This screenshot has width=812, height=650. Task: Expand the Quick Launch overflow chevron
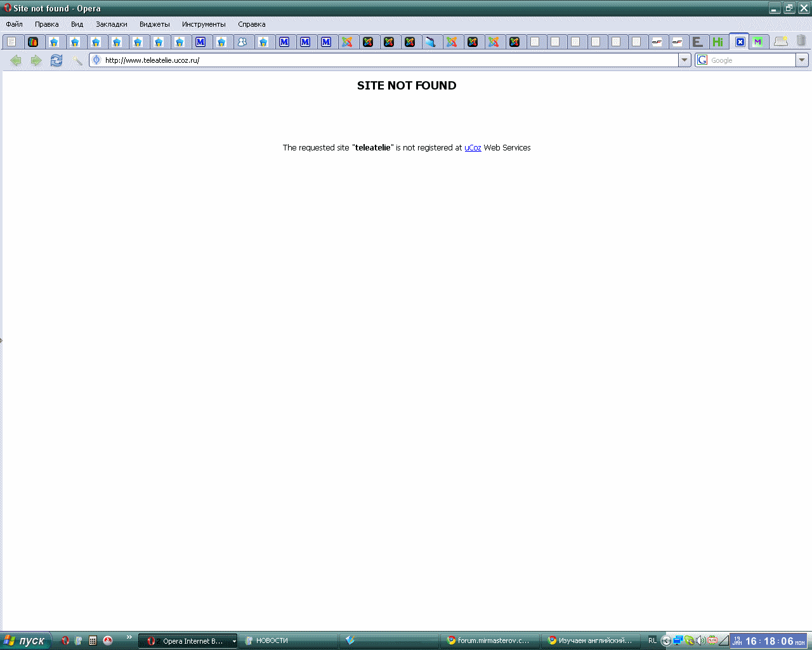coord(129,637)
